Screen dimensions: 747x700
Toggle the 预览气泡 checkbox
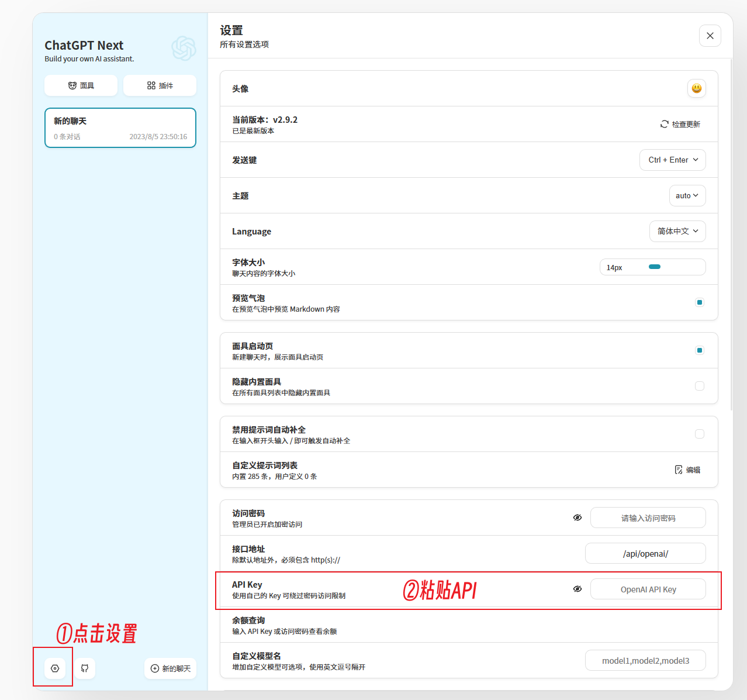point(700,302)
